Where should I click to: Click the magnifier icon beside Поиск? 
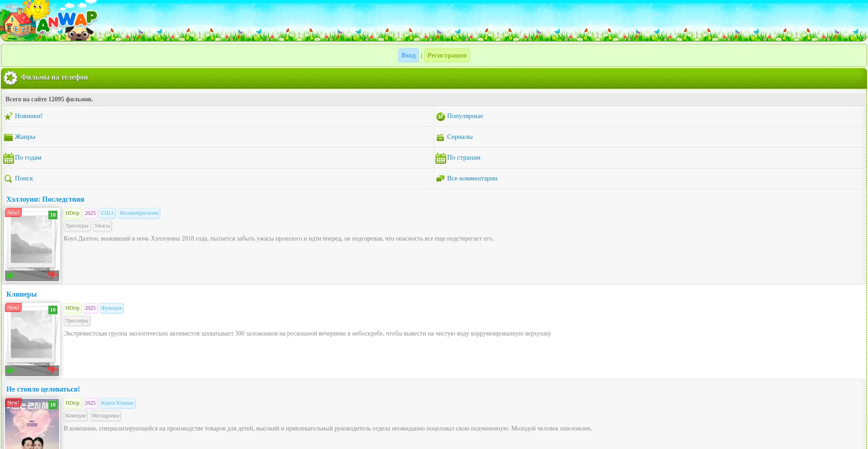tap(8, 179)
